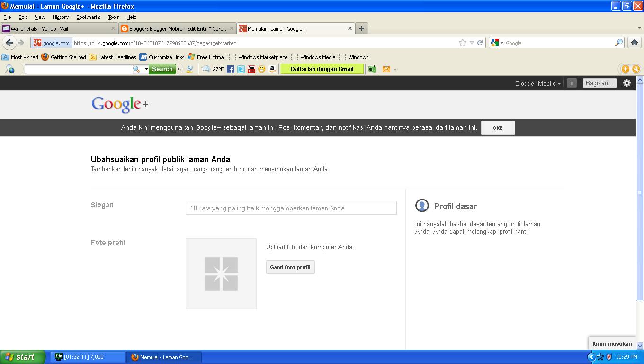Click the smiley emoticon toolbar icon
Image resolution: width=644 pixels, height=364 pixels.
click(x=262, y=69)
